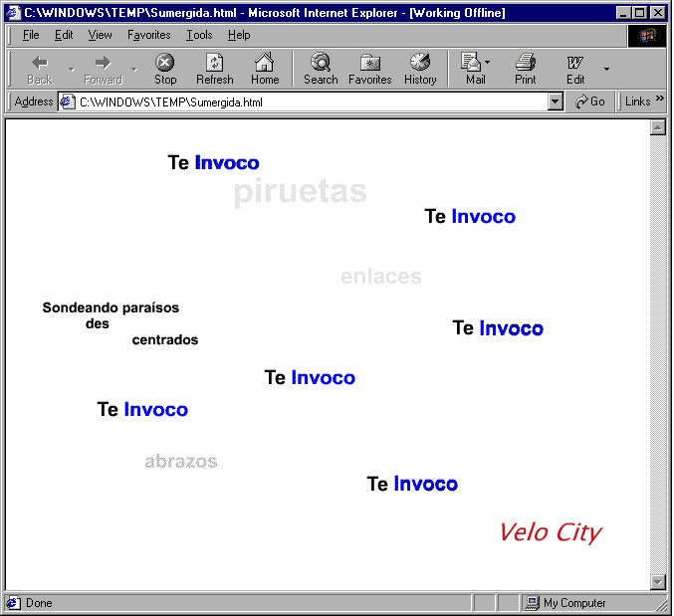
Task: Open the dropdown arrow beside Edit
Action: point(606,69)
